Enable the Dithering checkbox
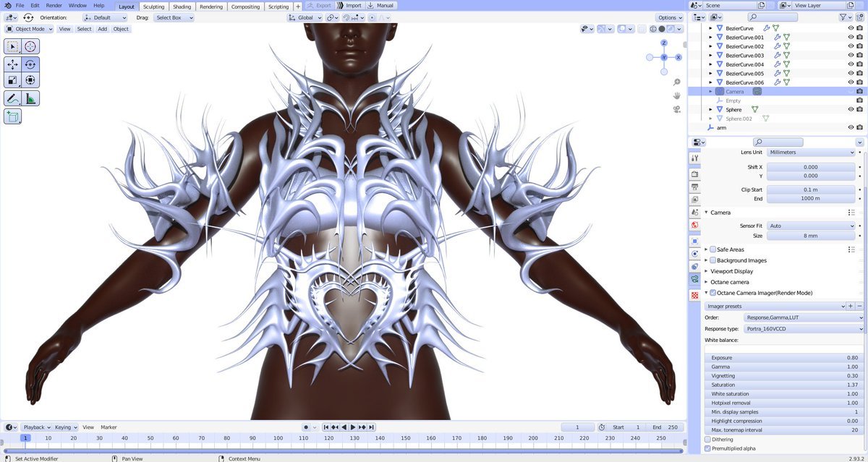 coord(707,440)
